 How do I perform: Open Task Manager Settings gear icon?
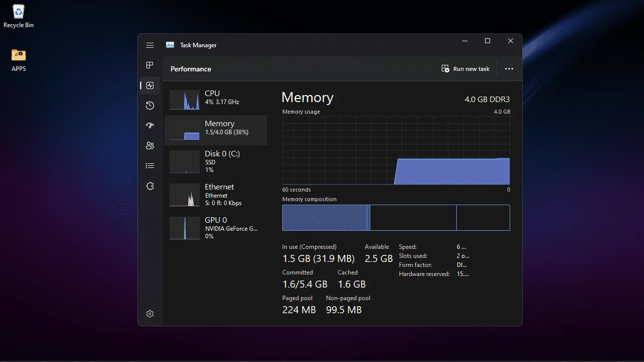(x=150, y=314)
